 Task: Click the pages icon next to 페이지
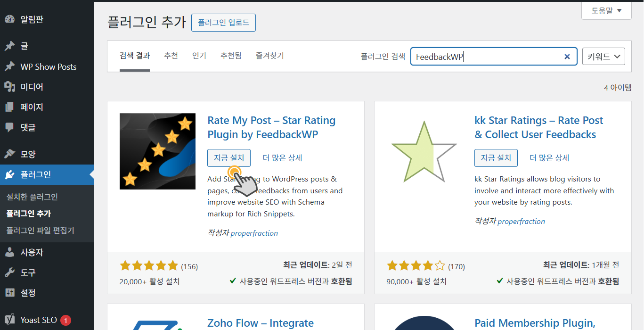coord(9,107)
